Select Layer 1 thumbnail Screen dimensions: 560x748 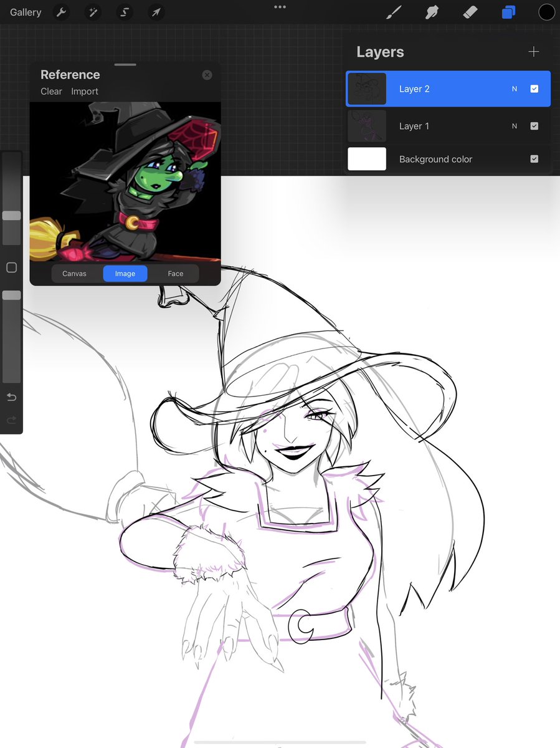pos(367,126)
